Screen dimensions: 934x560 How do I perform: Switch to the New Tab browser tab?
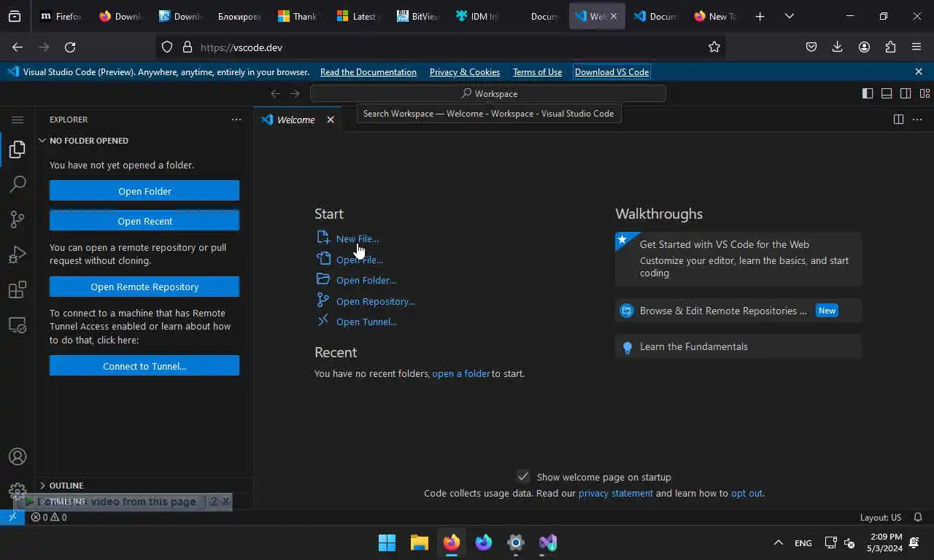pos(715,16)
